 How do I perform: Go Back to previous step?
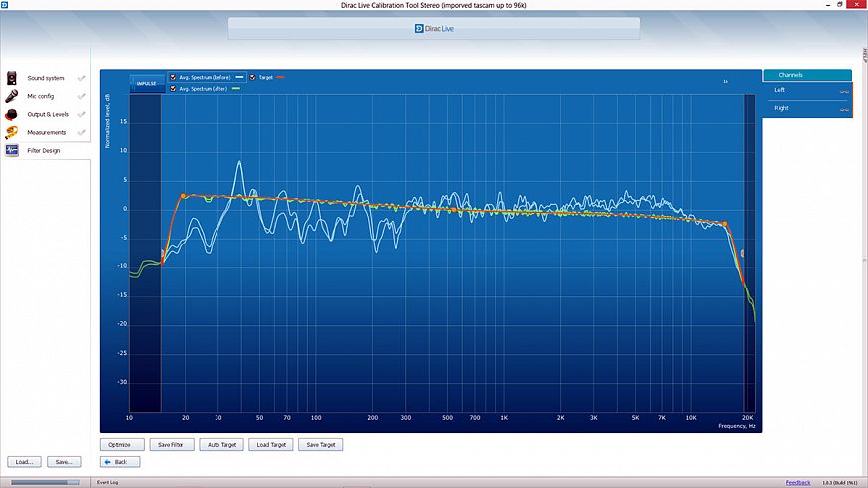[120, 462]
